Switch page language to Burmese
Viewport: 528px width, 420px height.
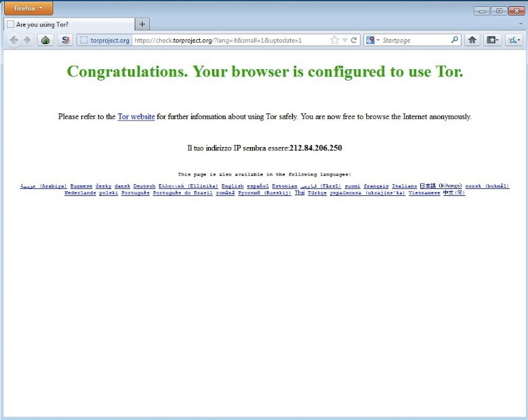pos(81,185)
